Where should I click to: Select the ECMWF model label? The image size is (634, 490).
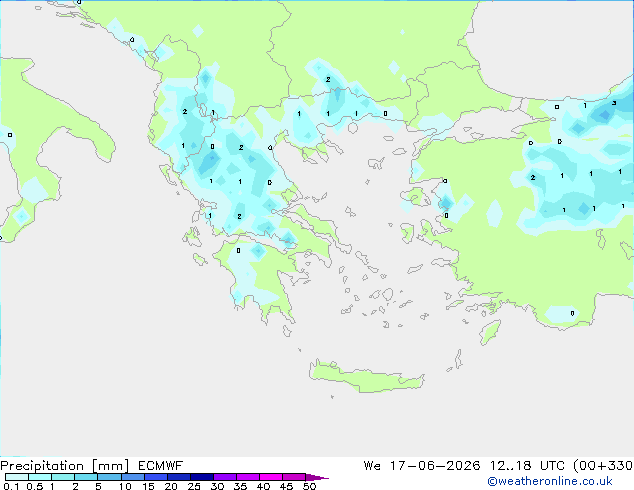[x=161, y=466]
